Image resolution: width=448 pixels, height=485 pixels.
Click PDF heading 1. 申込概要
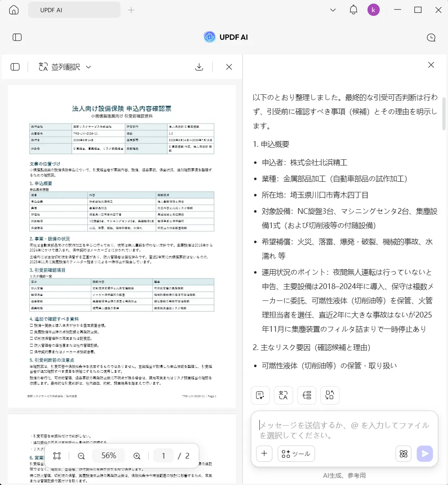[x=41, y=183]
